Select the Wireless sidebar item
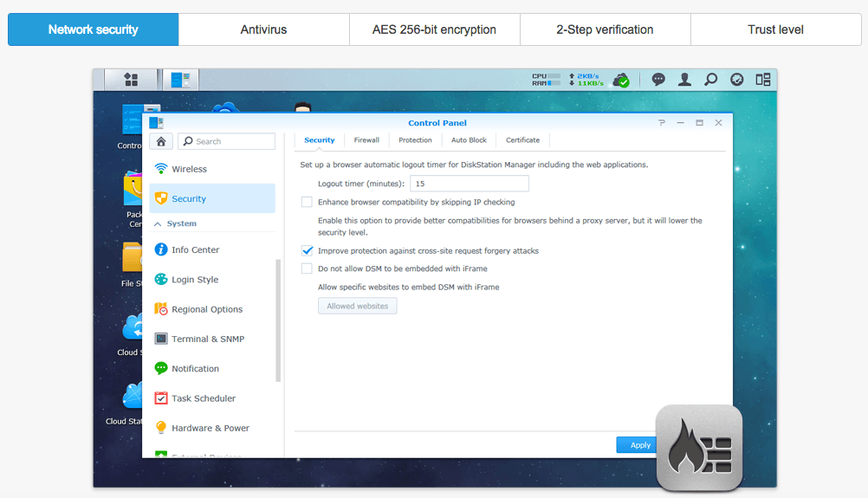Image resolution: width=868 pixels, height=498 pixels. click(212, 169)
